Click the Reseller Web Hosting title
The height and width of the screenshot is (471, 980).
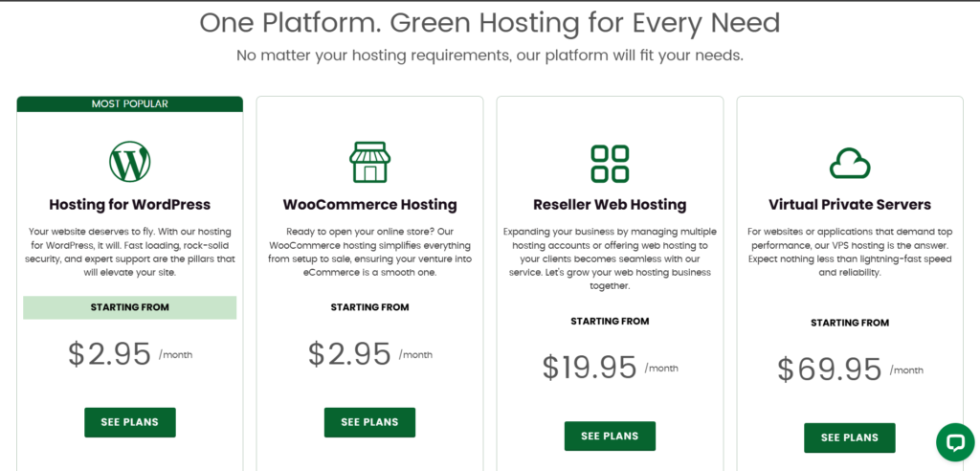tap(610, 204)
